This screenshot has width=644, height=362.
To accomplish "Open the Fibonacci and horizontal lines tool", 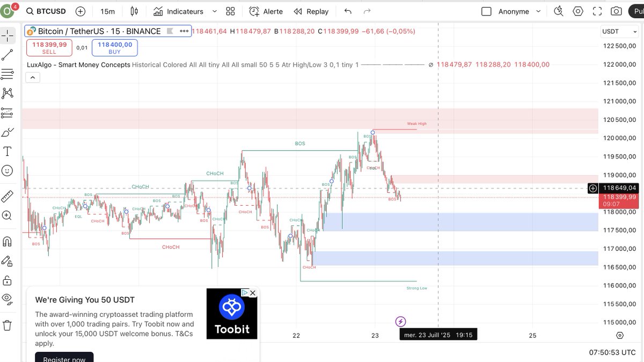I will [x=8, y=74].
